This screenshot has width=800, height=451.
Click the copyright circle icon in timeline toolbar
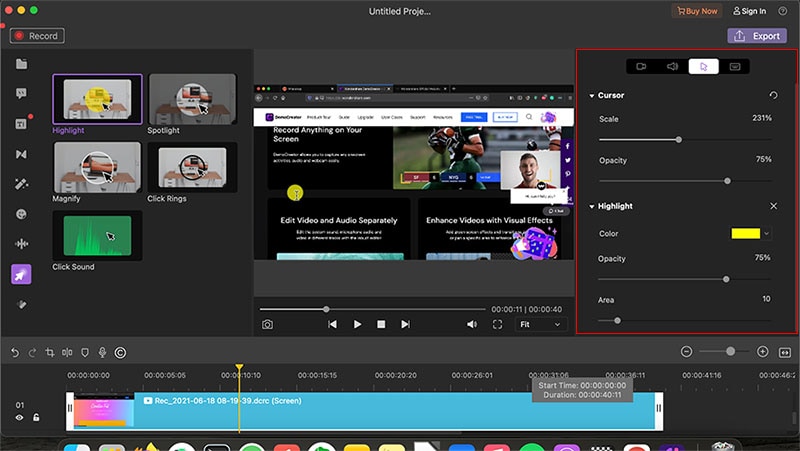click(120, 353)
